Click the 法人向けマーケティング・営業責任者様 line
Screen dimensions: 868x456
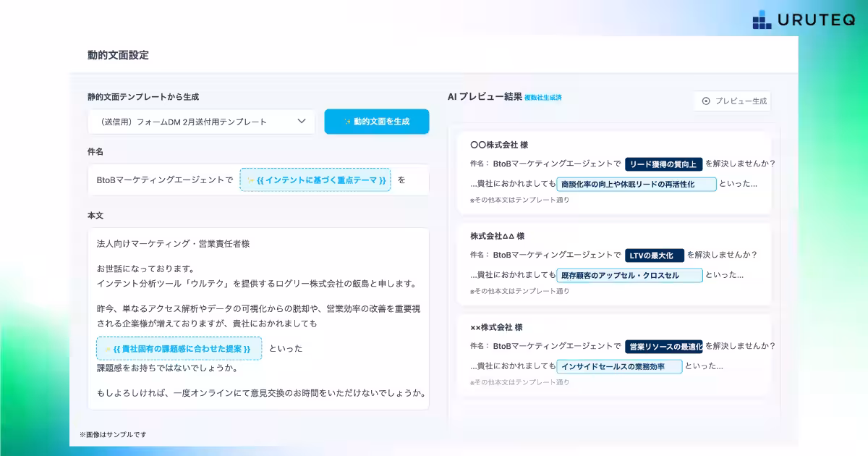pos(173,244)
